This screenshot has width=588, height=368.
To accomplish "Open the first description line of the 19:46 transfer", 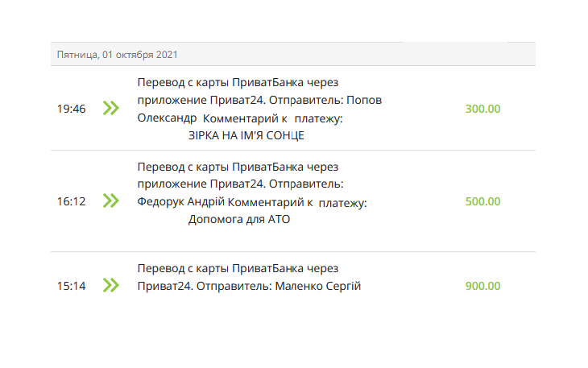I will coord(238,82).
